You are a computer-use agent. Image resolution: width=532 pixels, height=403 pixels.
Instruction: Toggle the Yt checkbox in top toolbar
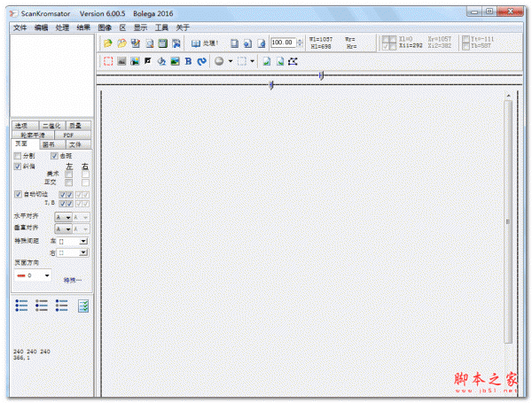[466, 39]
